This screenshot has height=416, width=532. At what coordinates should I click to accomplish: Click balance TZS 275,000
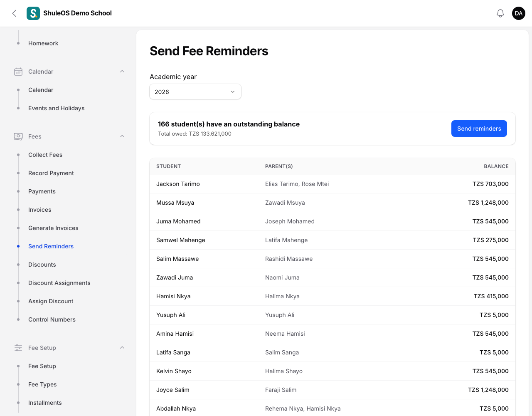point(490,240)
